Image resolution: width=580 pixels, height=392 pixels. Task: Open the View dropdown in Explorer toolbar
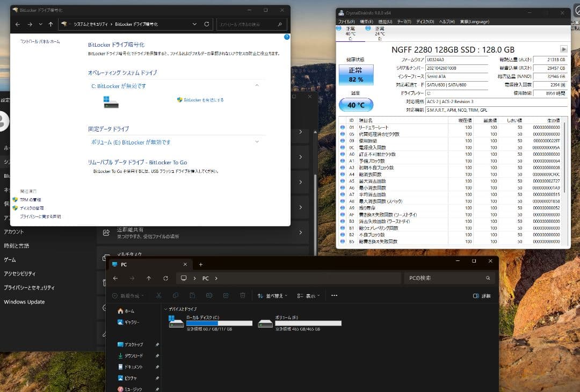tap(308, 296)
